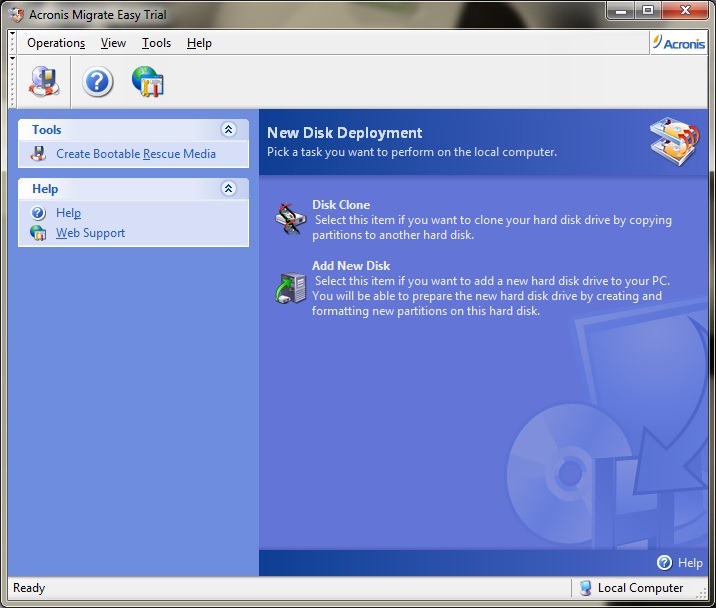Click the Disk Clone icon
This screenshot has height=608, width=716.
291,218
